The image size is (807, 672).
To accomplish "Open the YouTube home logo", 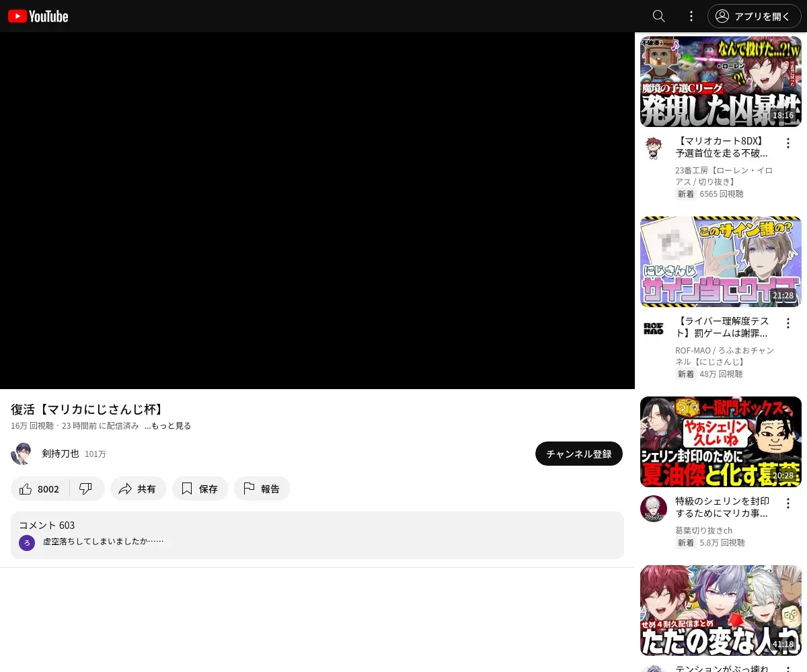I will (x=38, y=16).
